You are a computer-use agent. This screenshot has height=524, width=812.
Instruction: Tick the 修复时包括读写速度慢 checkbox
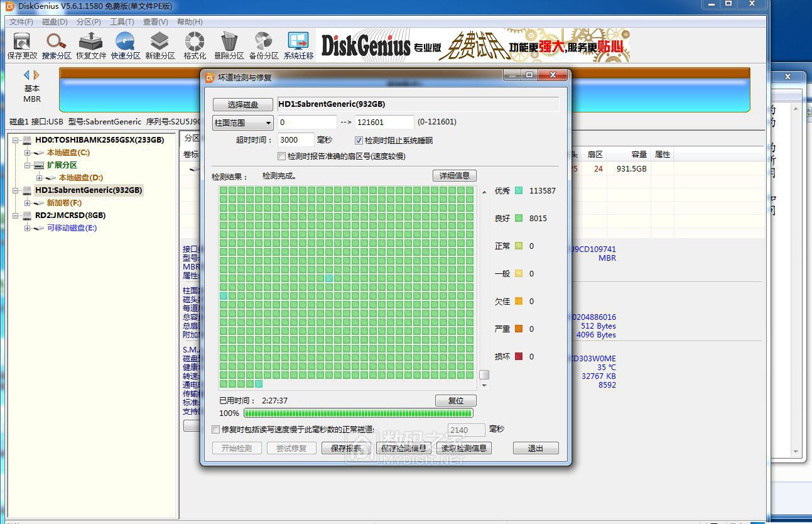tap(216, 430)
